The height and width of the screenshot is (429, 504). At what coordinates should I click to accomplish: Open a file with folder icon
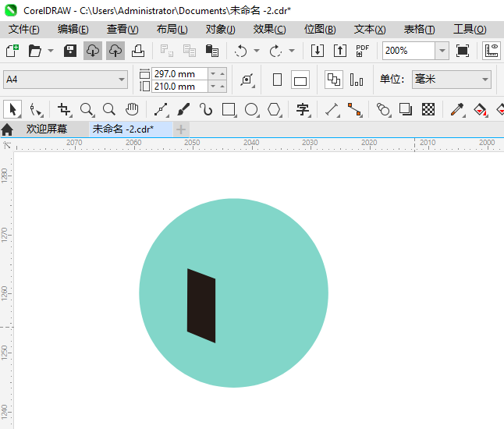[x=34, y=51]
